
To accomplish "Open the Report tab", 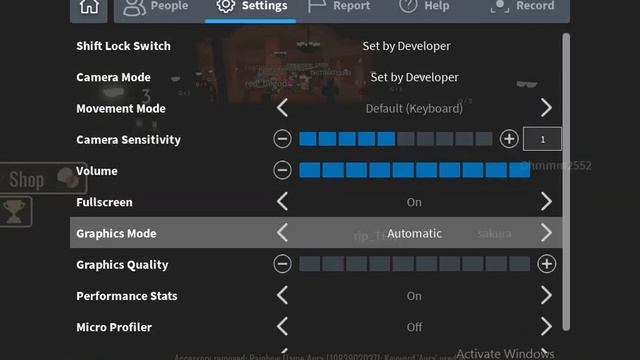I will [339, 7].
